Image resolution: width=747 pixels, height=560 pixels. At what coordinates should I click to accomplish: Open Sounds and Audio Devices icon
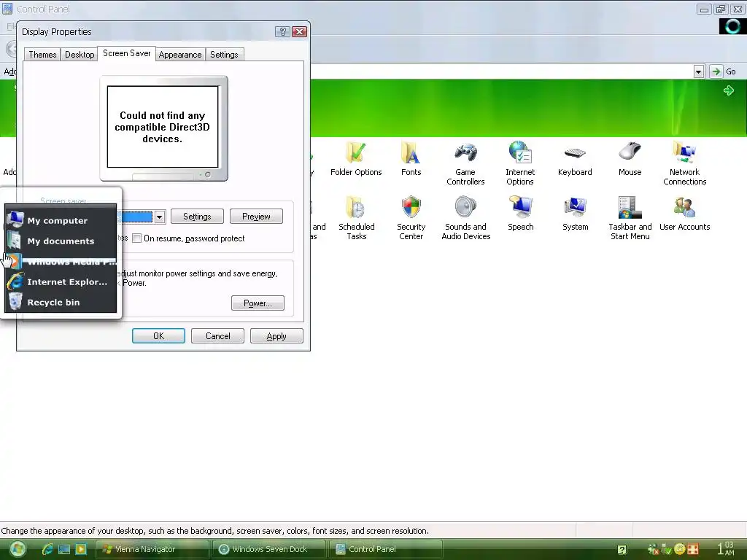pos(466,218)
